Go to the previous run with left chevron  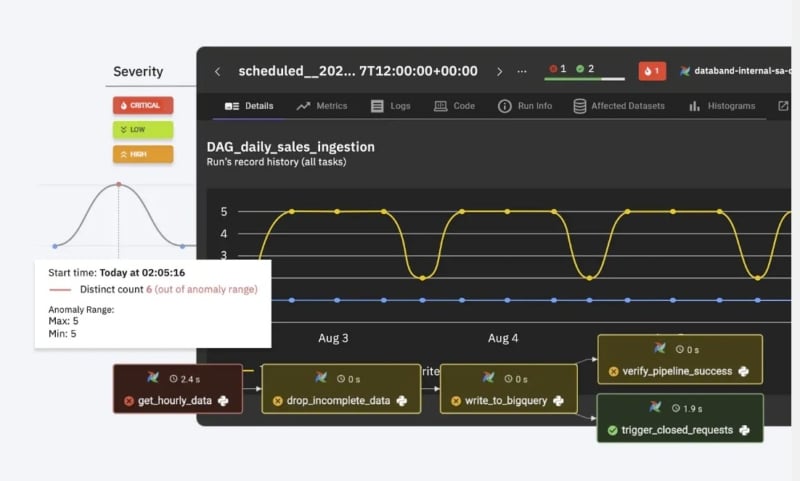tap(217, 71)
